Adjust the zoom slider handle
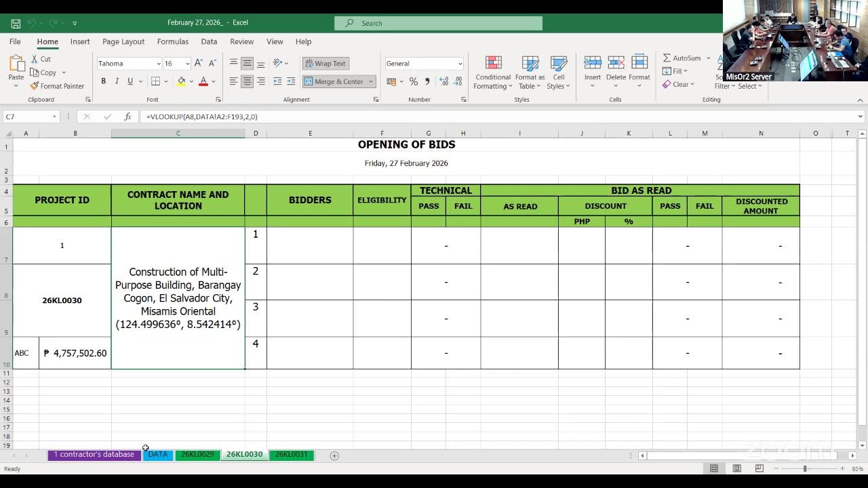This screenshot has height=488, width=868. pos(805,468)
